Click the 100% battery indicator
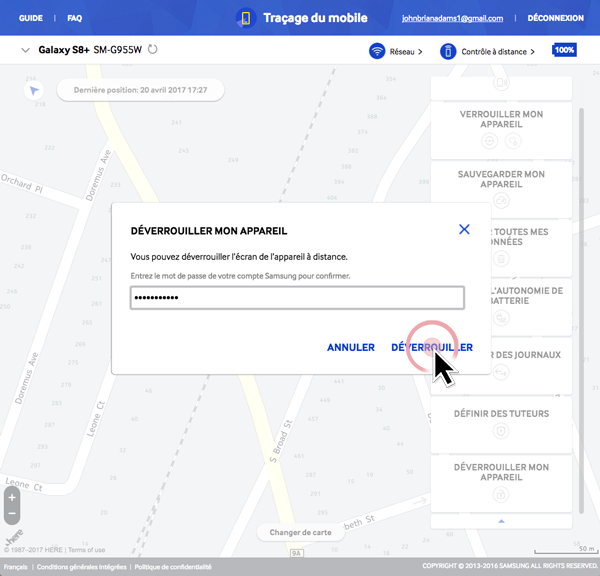 pos(564,50)
